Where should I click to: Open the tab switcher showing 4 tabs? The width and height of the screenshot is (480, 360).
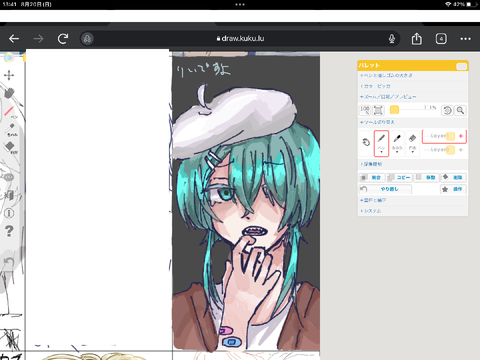[441, 39]
